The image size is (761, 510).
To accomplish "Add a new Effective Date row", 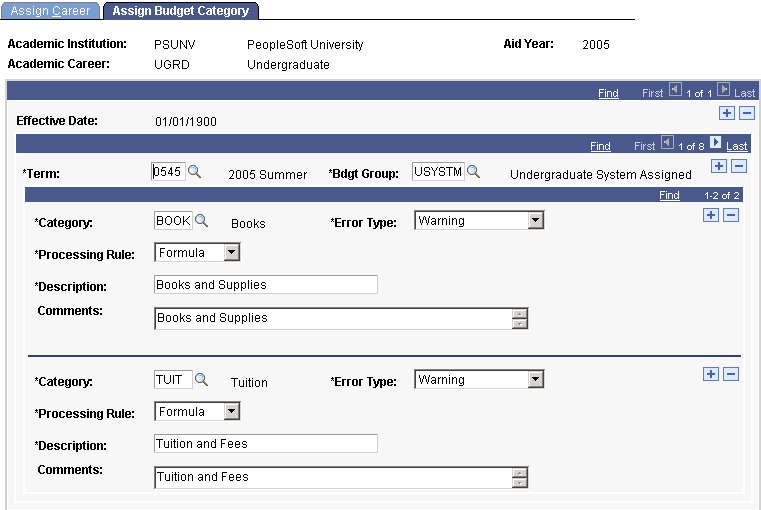I will click(727, 113).
